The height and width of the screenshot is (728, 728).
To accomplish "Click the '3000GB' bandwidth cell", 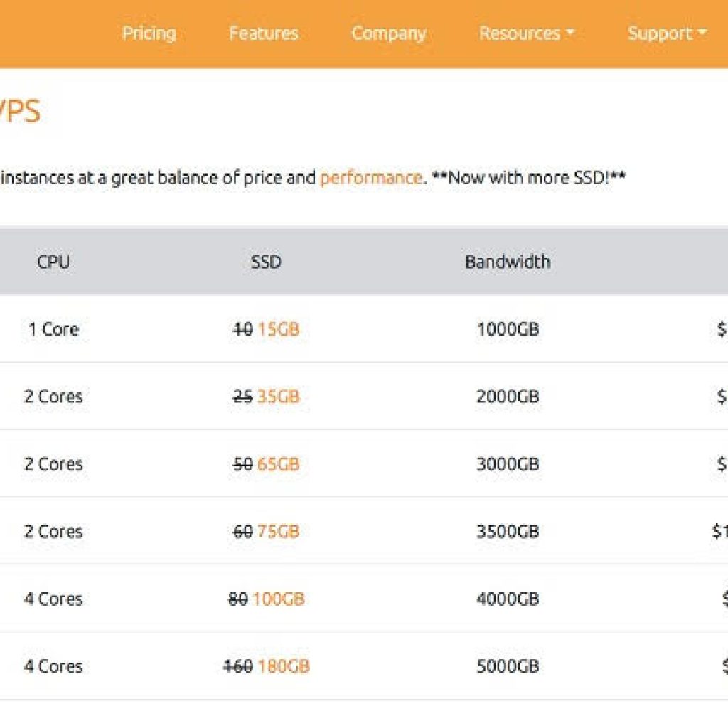I will pyautogui.click(x=508, y=464).
